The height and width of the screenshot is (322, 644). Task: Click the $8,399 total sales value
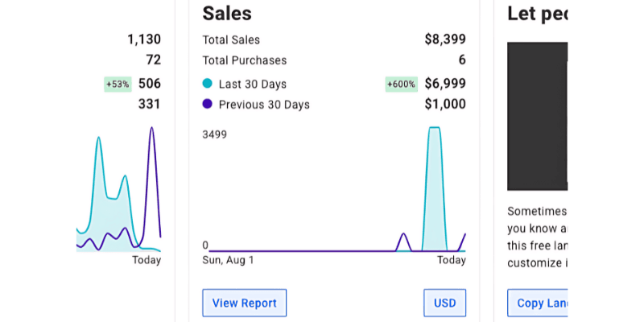445,39
